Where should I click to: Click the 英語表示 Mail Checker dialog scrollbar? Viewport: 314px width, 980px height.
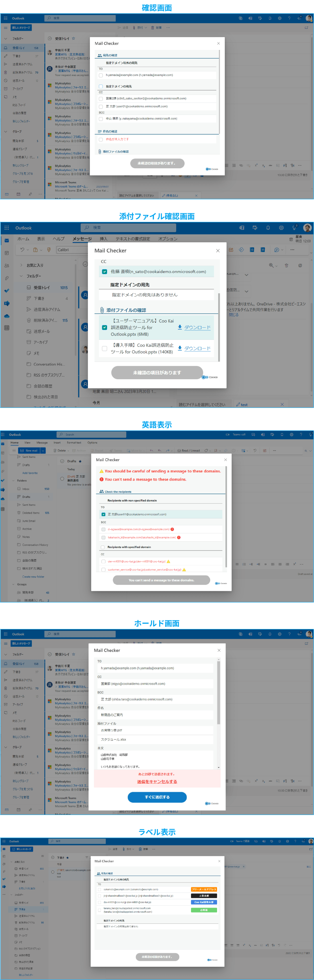pos(226,517)
